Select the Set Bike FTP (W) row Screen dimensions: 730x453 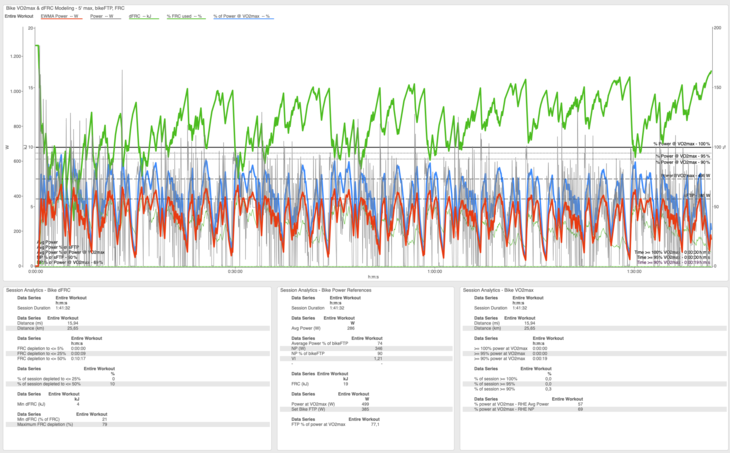coord(366,409)
